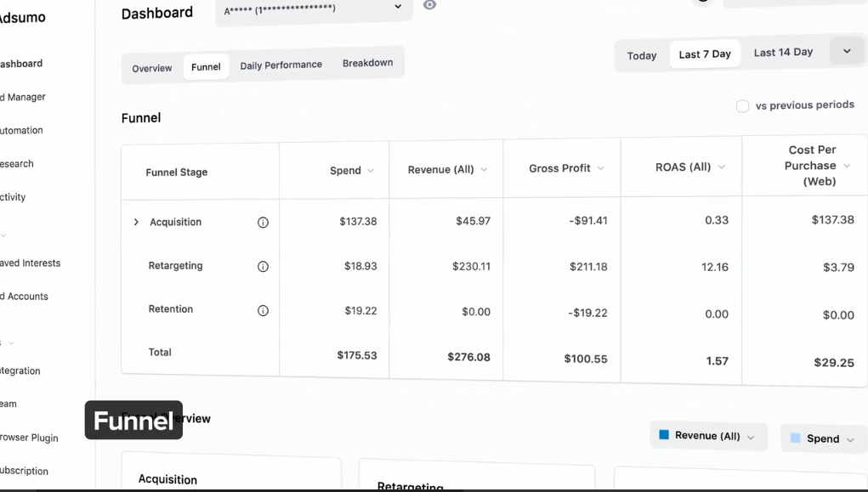Open Gross Profit column dropdown arrow
Screen dimensions: 868x492
click(600, 168)
